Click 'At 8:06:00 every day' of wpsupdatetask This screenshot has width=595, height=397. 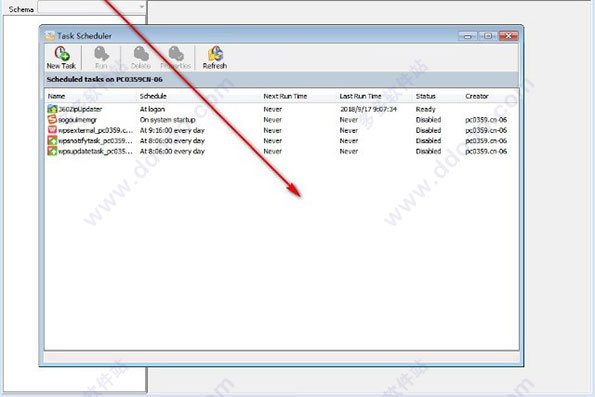pos(172,151)
